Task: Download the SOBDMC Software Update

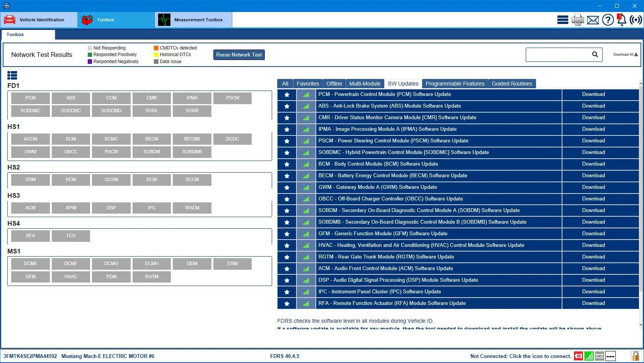Action: (593, 152)
